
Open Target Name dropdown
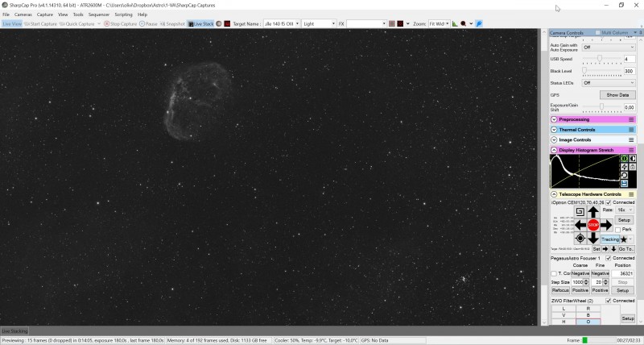point(281,24)
